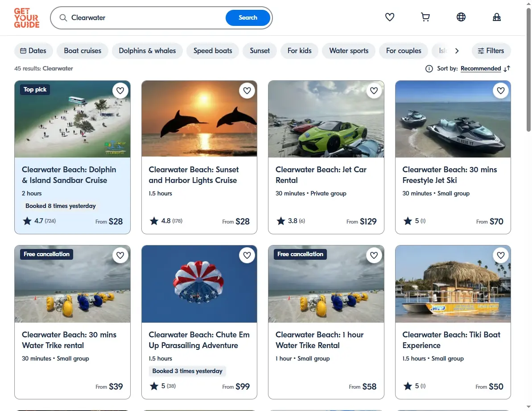Click the 3.8 (6) star rating

(x=291, y=221)
